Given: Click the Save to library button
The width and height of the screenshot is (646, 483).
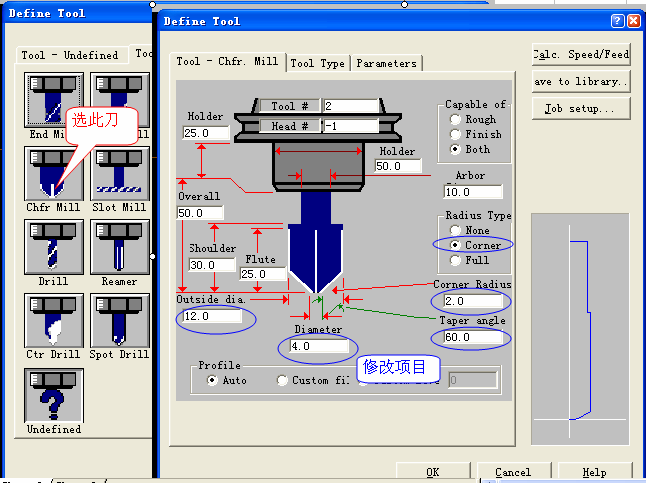Looking at the screenshot, I should 581,82.
